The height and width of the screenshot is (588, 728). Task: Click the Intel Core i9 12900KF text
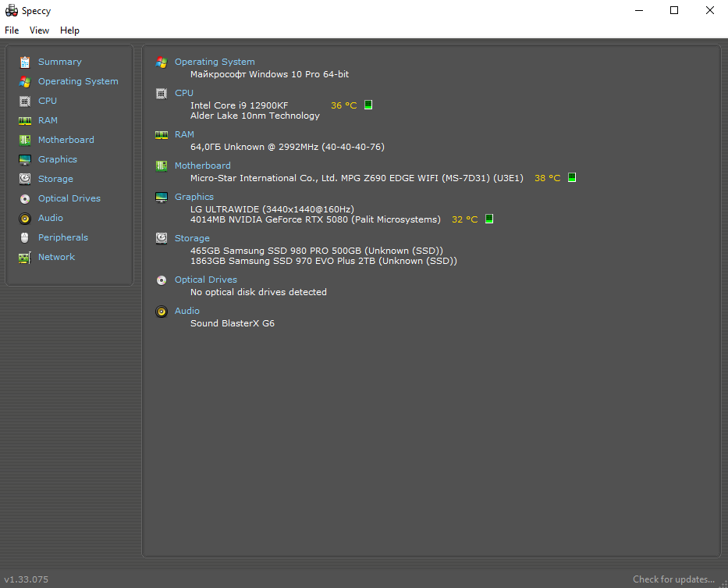coord(239,105)
